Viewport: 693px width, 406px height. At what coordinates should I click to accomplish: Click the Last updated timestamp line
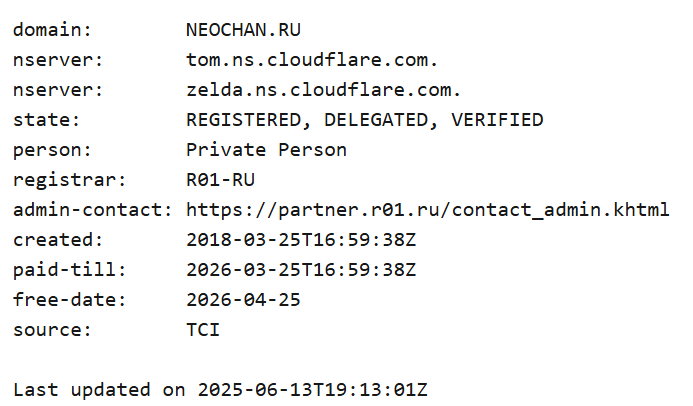(220, 390)
